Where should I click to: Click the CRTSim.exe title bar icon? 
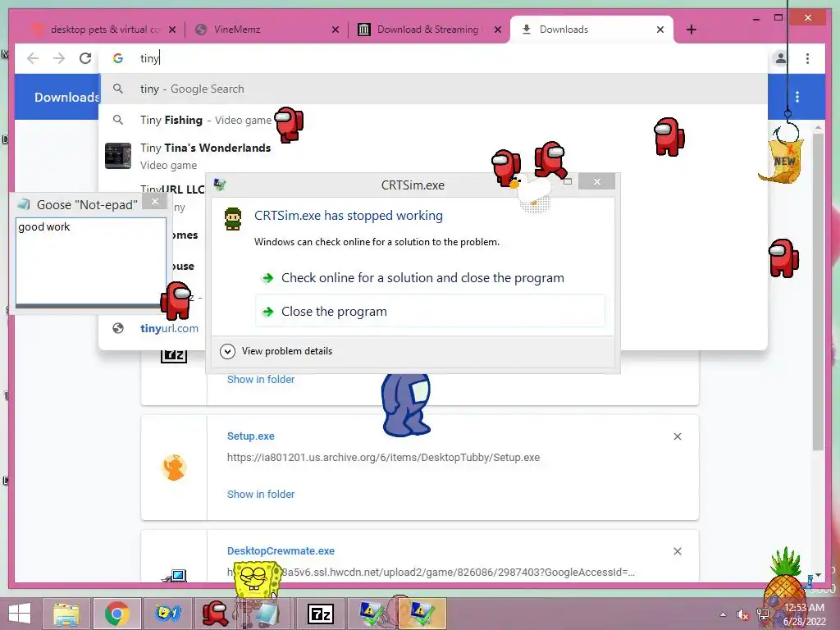click(220, 185)
